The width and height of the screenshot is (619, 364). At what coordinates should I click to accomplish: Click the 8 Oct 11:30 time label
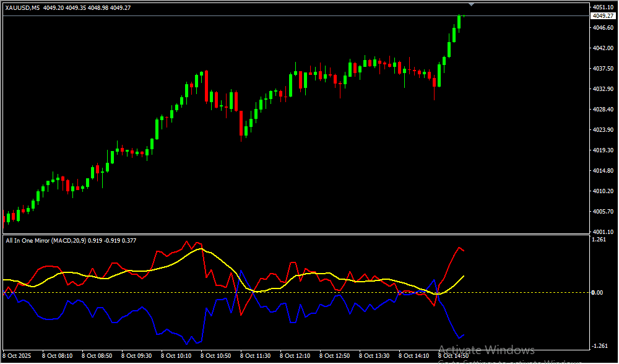click(255, 356)
